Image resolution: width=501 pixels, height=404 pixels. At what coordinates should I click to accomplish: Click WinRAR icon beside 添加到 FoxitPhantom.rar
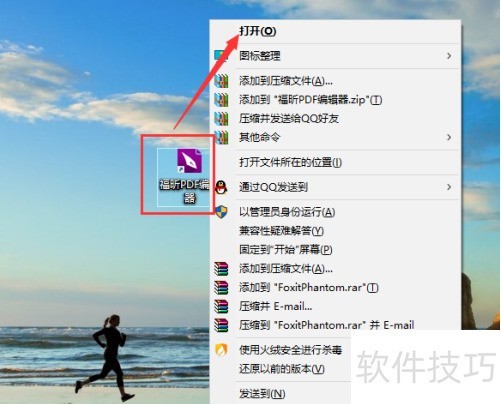click(x=221, y=287)
